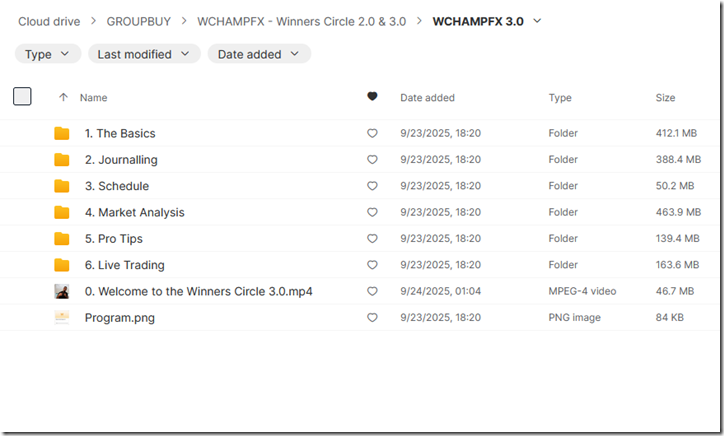
Task: Click the 9/24/2025, 01:04 date cell
Action: [440, 291]
